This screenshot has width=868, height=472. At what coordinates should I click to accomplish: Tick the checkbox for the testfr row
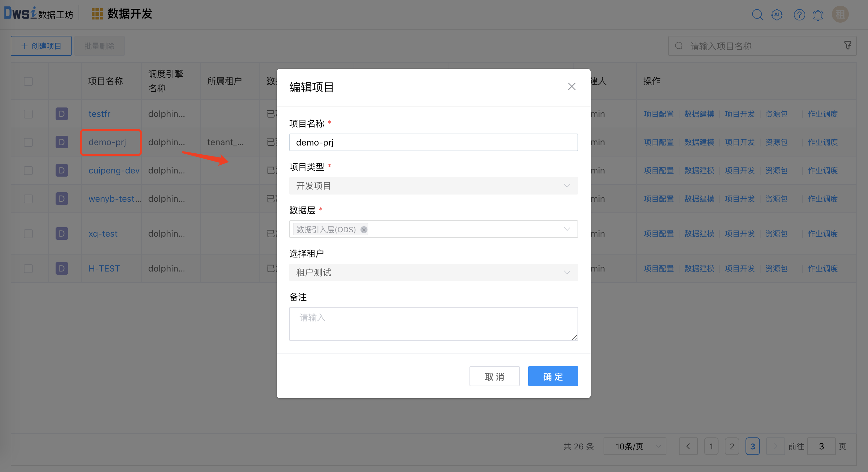[x=28, y=114]
